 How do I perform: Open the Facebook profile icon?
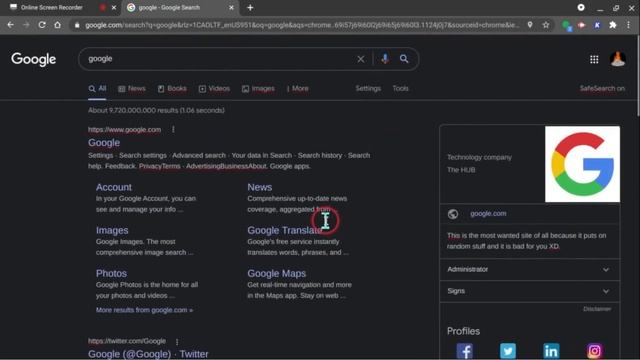point(464,351)
